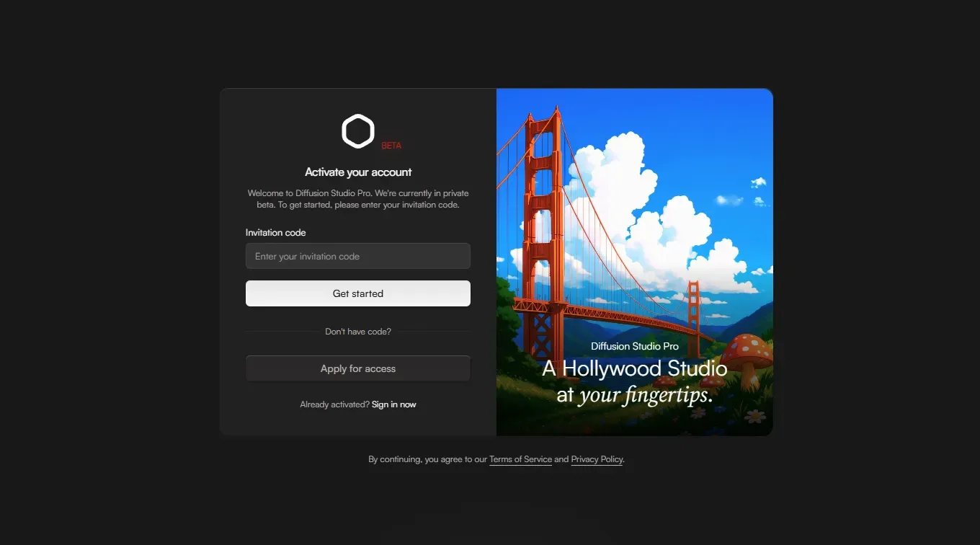Click the italic at your fingertips text
This screenshot has width=980, height=545.
point(634,394)
